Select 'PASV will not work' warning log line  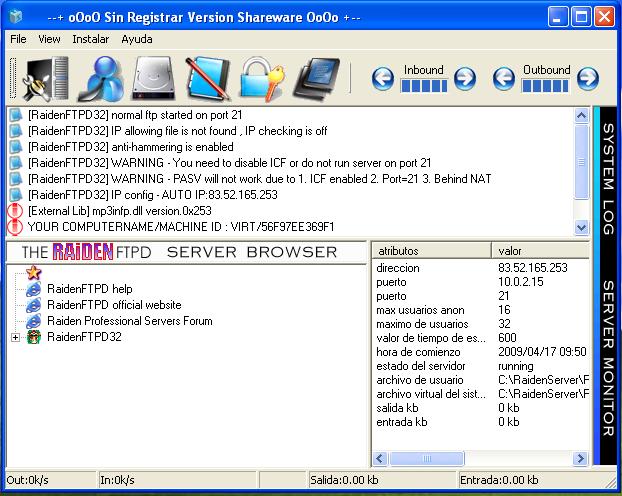click(259, 179)
